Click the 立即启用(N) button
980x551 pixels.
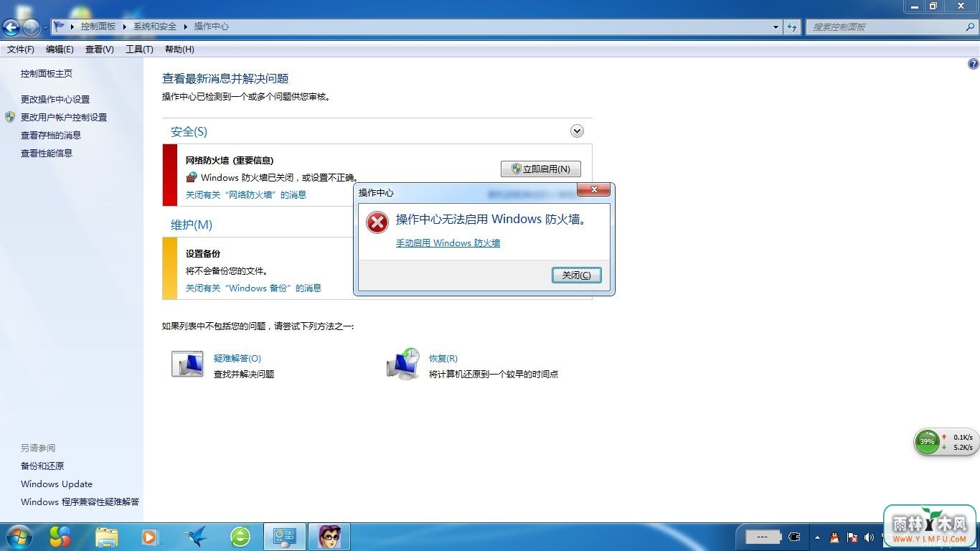point(541,169)
